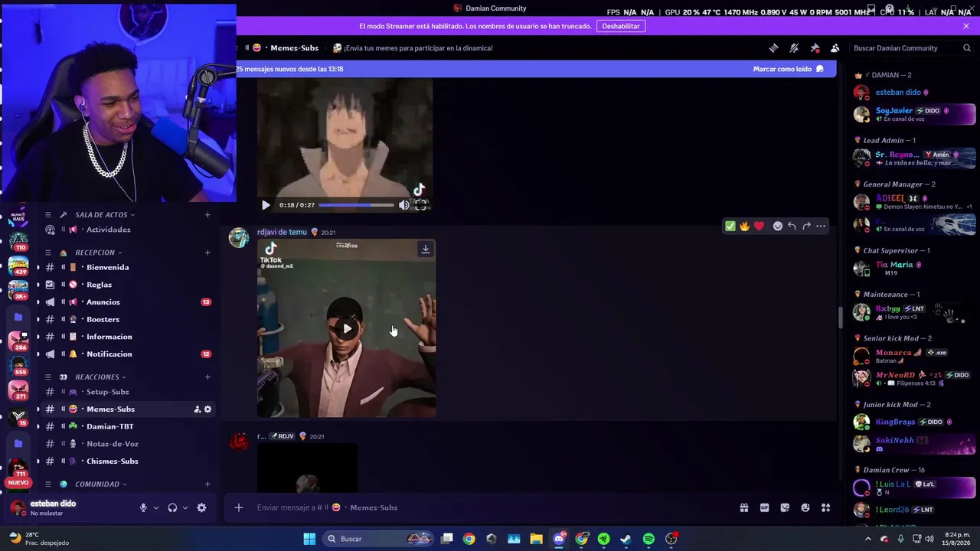Toggle headphones deafen
The height and width of the screenshot is (551, 980).
coord(172,507)
